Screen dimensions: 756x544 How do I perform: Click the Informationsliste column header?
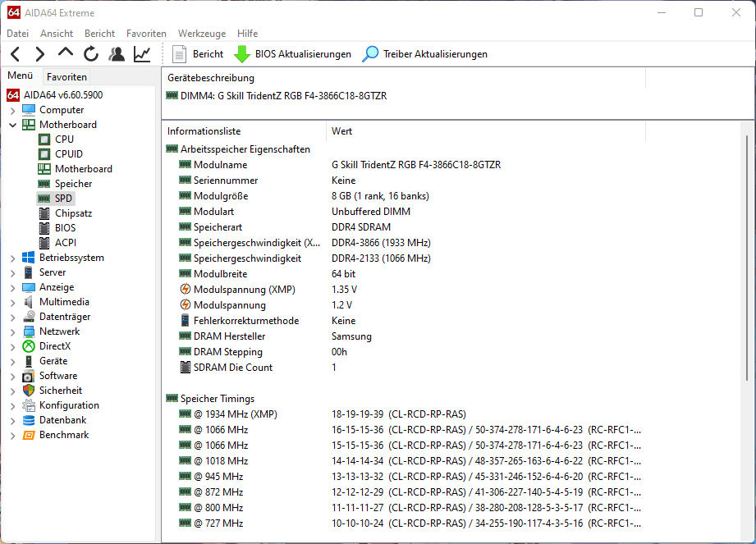[x=244, y=131]
